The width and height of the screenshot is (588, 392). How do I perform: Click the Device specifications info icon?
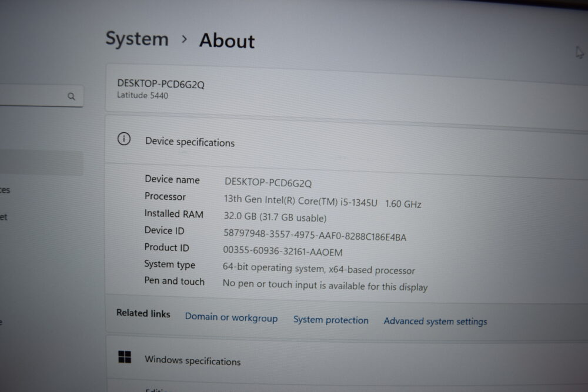tap(124, 139)
